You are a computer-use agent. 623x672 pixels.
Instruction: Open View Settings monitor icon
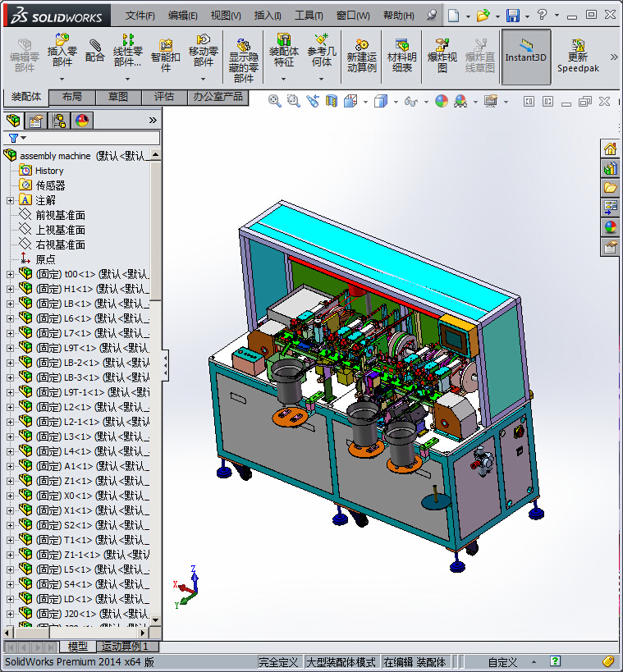tap(491, 101)
